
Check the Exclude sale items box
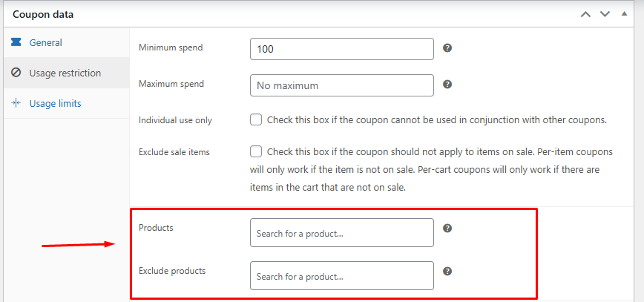(256, 151)
